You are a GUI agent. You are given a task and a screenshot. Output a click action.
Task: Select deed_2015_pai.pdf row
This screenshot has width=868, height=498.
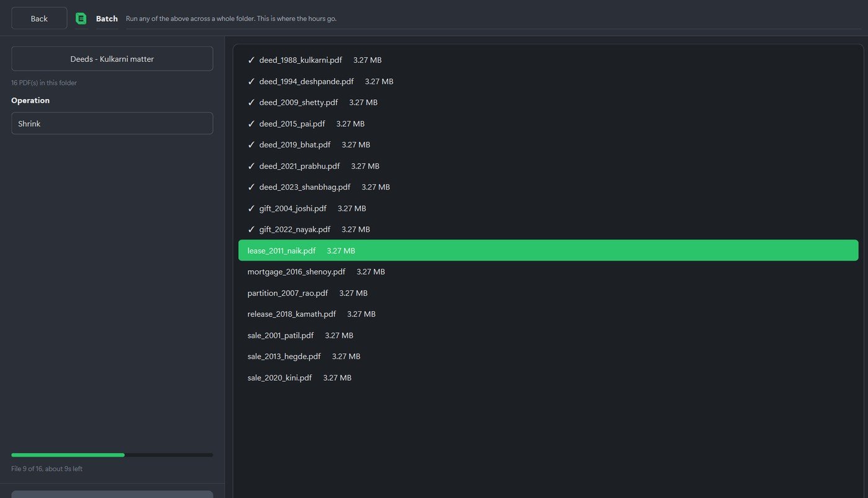click(x=548, y=124)
